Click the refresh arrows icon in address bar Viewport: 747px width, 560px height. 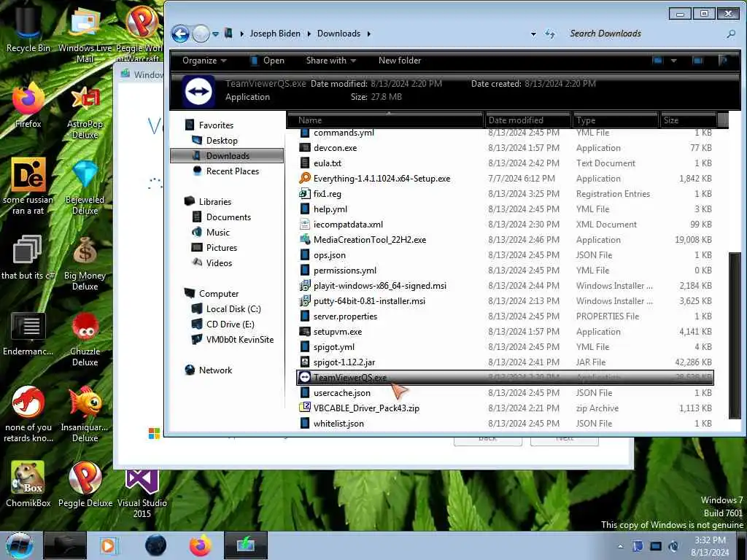tap(550, 34)
